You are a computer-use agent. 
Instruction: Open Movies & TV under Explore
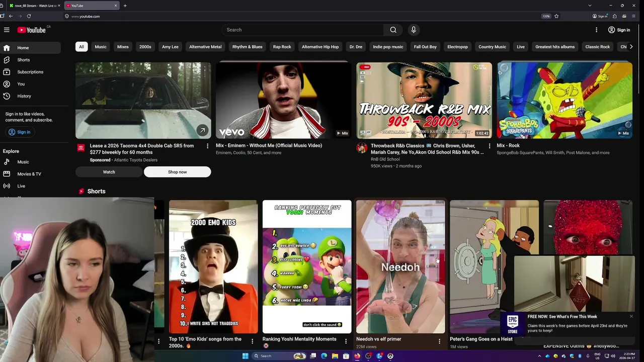[30, 174]
